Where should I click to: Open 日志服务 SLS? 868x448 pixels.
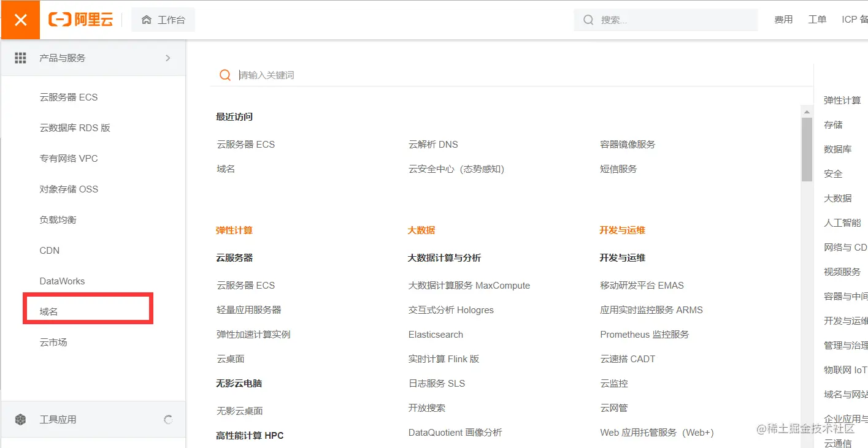click(437, 383)
